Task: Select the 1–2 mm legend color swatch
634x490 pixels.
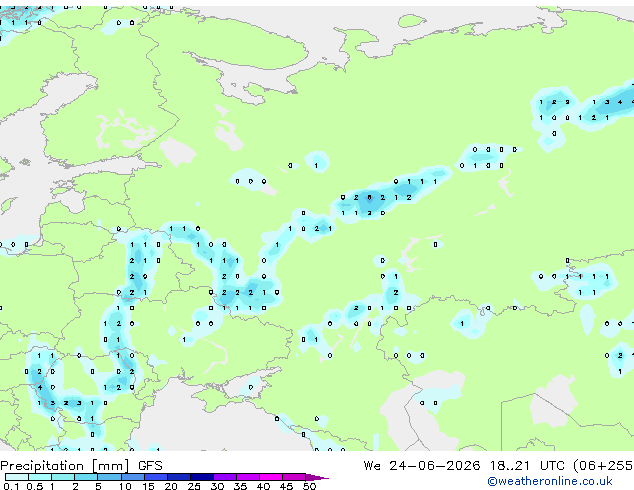Action: click(63, 477)
